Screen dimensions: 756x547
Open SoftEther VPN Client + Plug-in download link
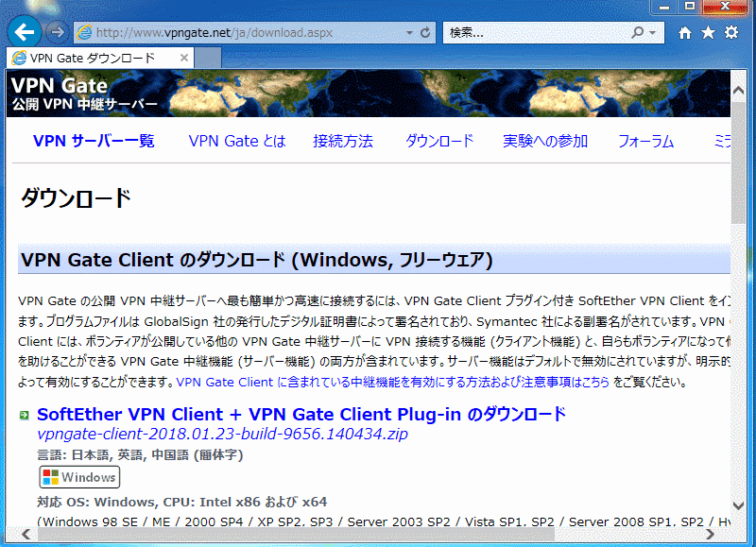point(301,415)
